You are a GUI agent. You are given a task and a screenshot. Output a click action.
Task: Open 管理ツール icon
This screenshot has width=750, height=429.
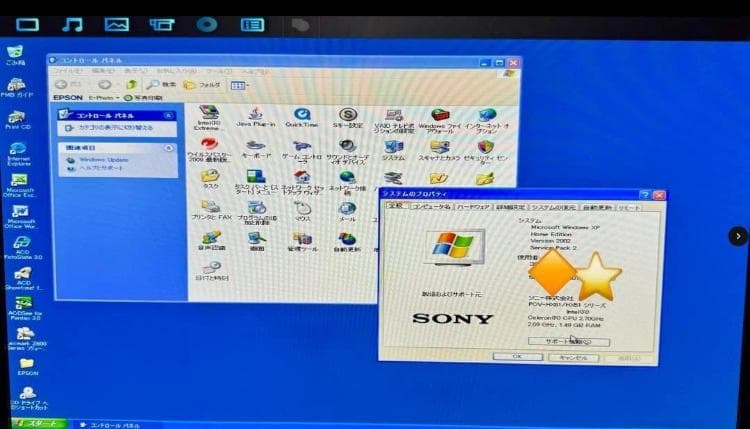(302, 242)
